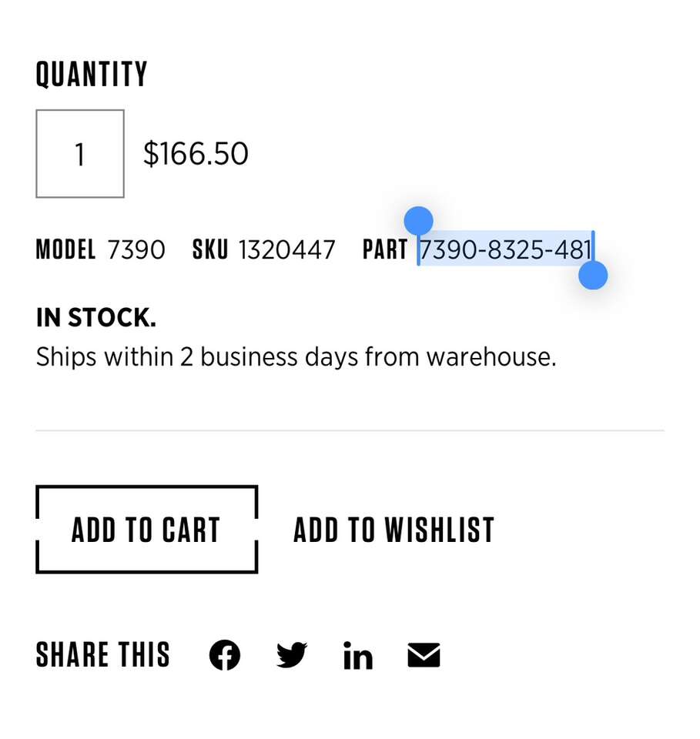Tap the Part label
The image size is (700, 739).
pos(385,249)
